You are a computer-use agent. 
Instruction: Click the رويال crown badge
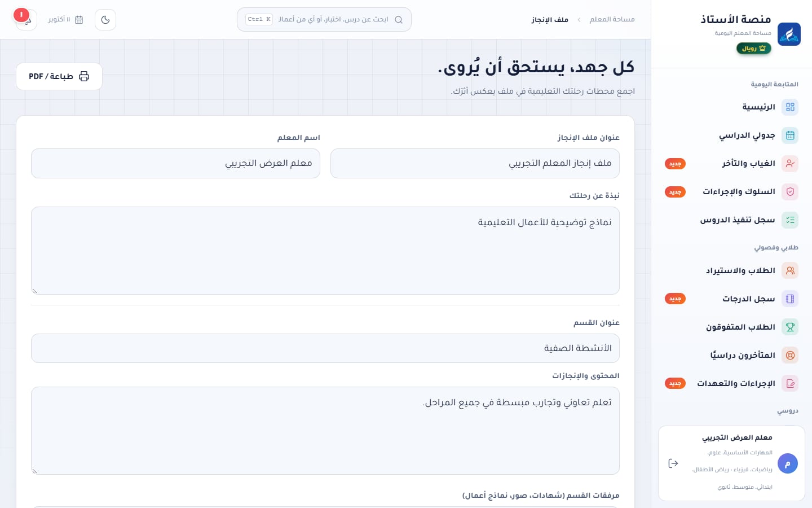pos(754,49)
